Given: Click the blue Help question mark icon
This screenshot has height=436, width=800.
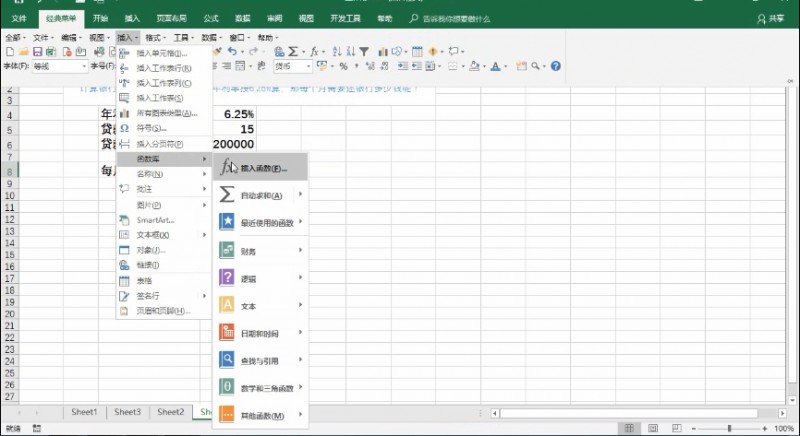Looking at the screenshot, I should 556,66.
